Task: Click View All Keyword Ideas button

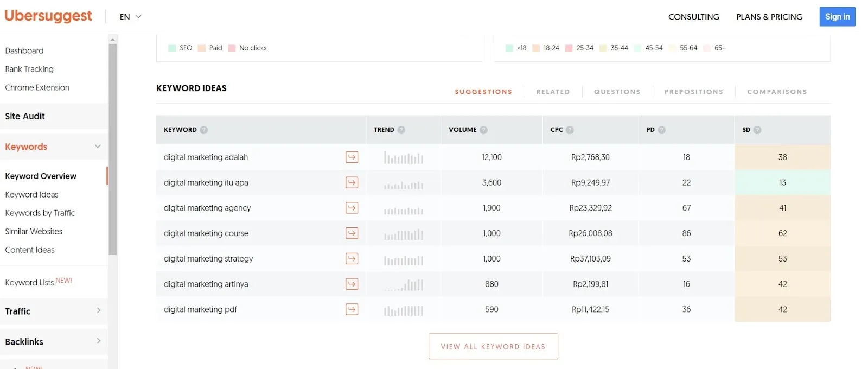Action: (x=493, y=346)
